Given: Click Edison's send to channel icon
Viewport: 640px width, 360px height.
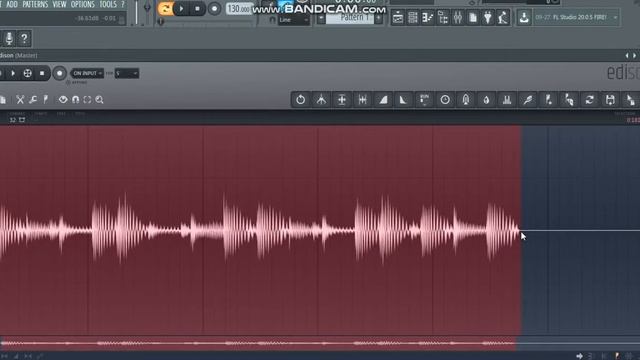Looking at the screenshot, I should [x=569, y=100].
